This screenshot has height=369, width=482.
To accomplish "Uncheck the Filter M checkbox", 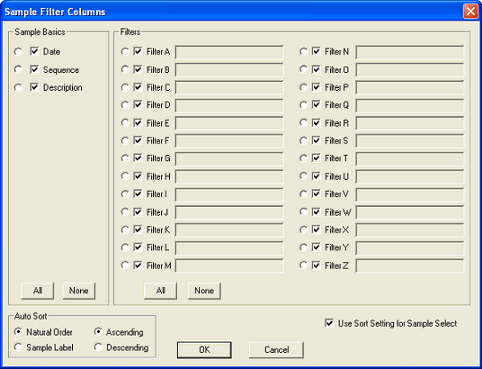I will [138, 265].
